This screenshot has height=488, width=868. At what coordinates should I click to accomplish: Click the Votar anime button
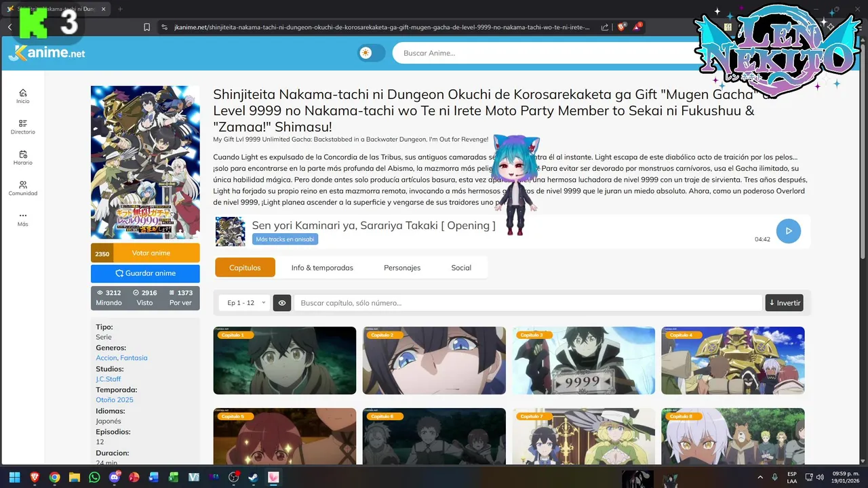(x=145, y=253)
